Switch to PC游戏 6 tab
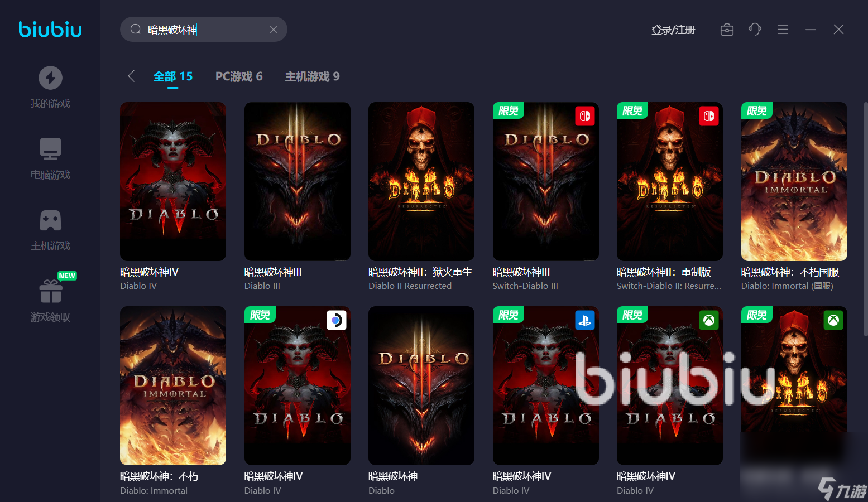The image size is (868, 502). 239,76
